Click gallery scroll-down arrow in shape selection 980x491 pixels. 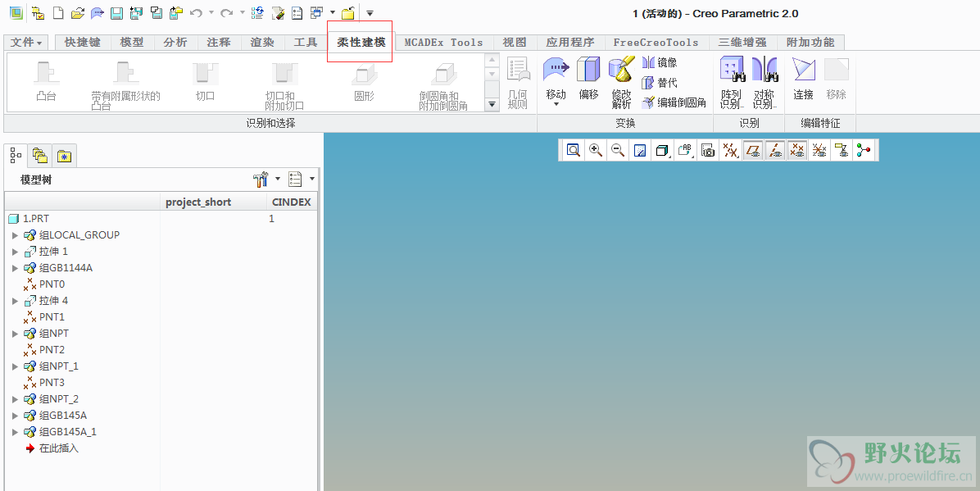point(492,75)
